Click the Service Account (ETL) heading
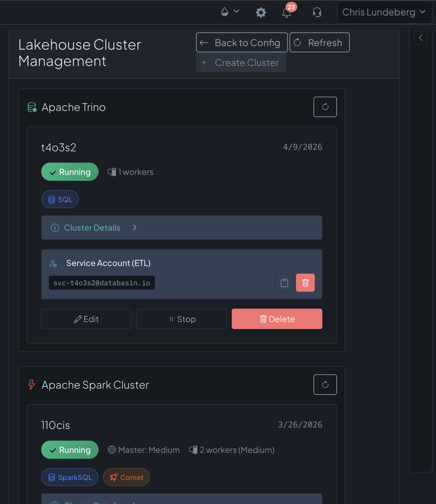 click(x=108, y=263)
